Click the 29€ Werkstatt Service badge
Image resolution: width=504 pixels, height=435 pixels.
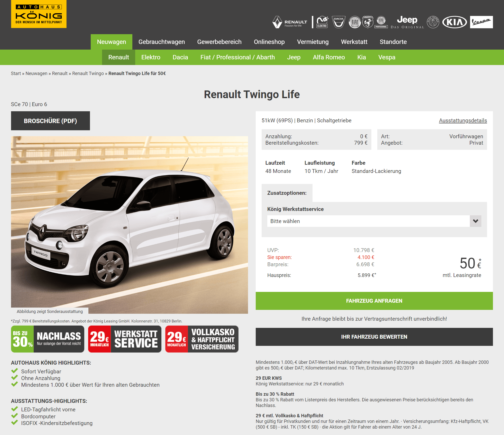click(x=125, y=339)
